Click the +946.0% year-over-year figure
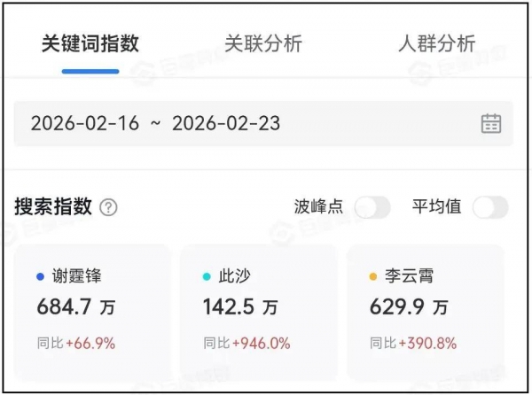Screen dimensions: 532x395 [261, 342]
